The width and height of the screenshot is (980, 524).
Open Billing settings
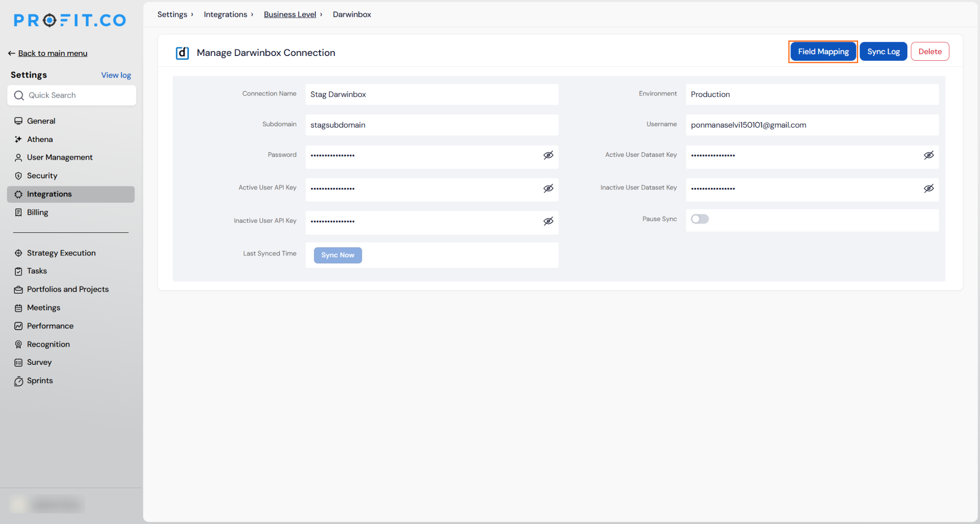71,212
